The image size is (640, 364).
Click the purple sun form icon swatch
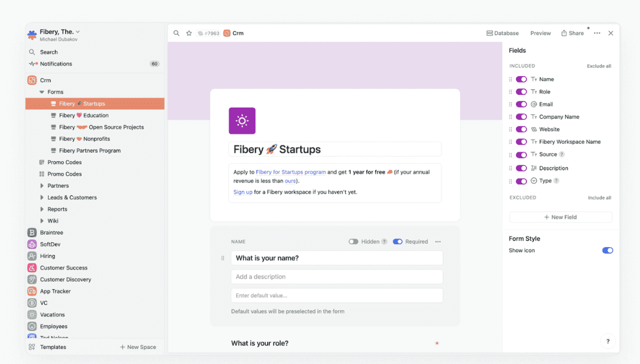pyautogui.click(x=242, y=120)
